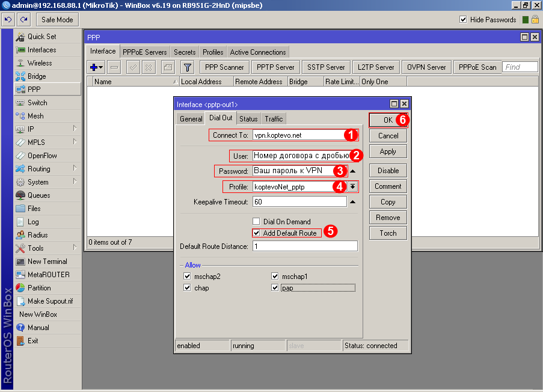The height and width of the screenshot is (392, 543).
Task: Open the MetaROUTER section
Action: click(49, 275)
